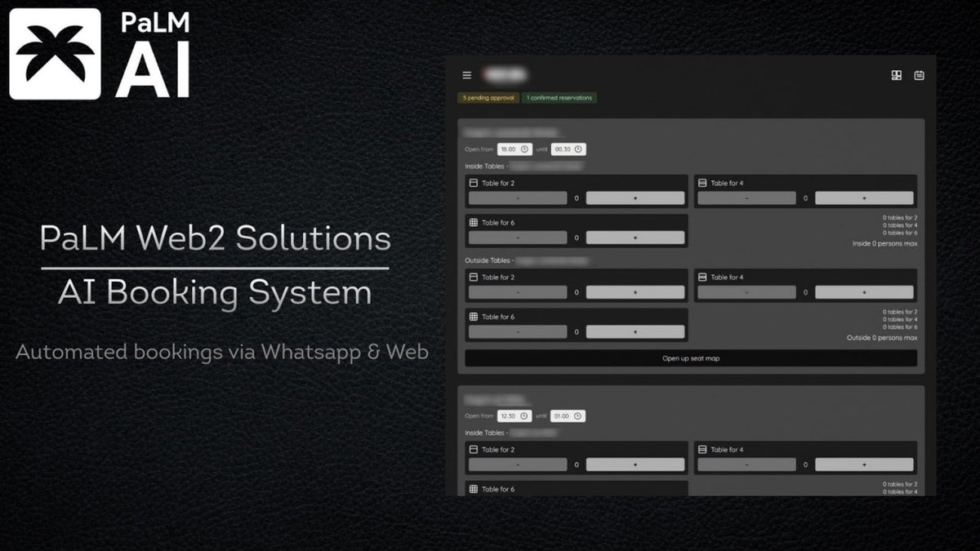
Task: Decrease Table for 4 count in 12:30 section
Action: pyautogui.click(x=746, y=464)
